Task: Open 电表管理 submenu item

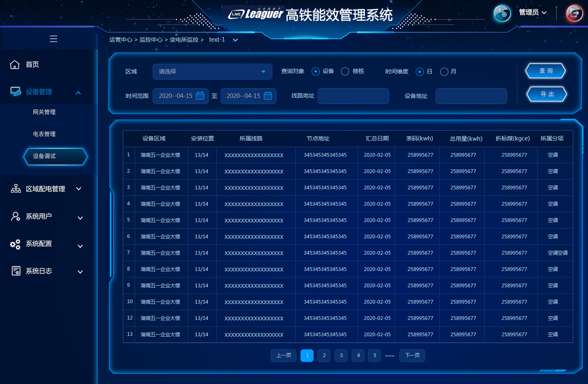Action: click(x=44, y=134)
